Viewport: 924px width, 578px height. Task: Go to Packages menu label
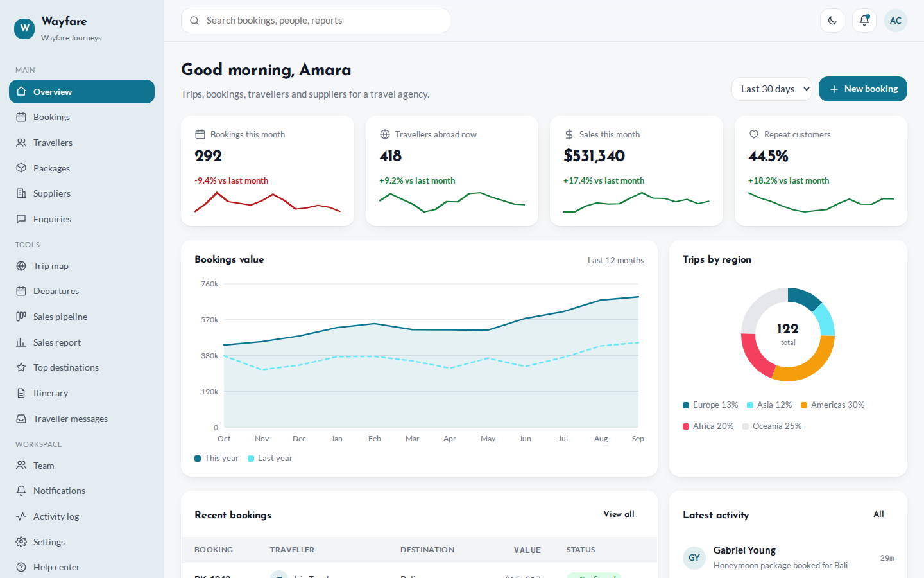(51, 168)
